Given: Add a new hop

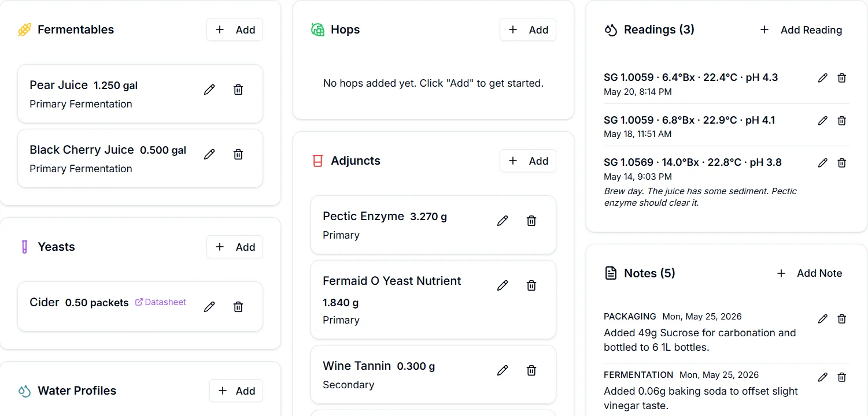Looking at the screenshot, I should coord(528,30).
